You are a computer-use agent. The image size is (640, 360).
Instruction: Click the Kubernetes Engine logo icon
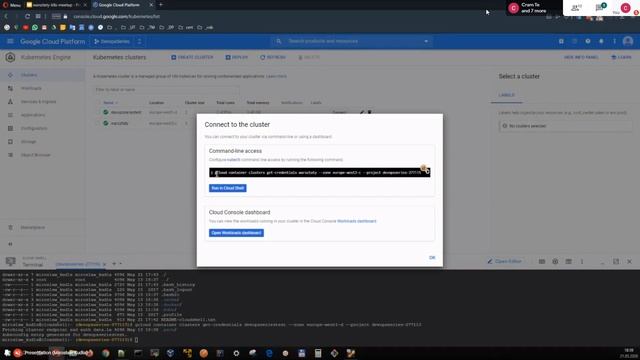10,58
